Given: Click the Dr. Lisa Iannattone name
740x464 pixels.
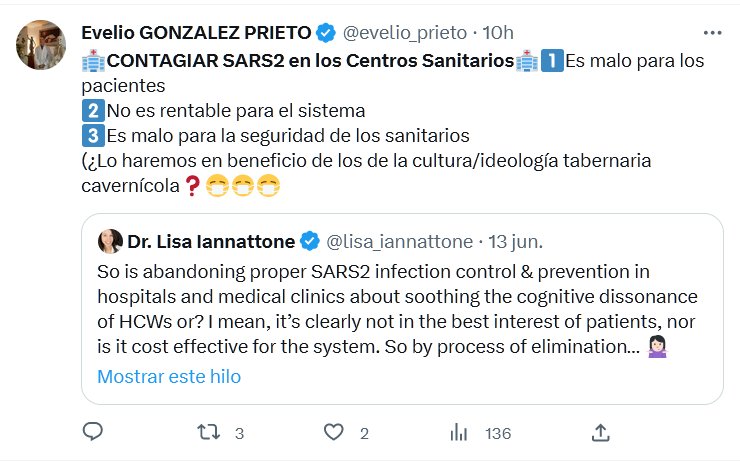Looking at the screenshot, I should click(209, 241).
